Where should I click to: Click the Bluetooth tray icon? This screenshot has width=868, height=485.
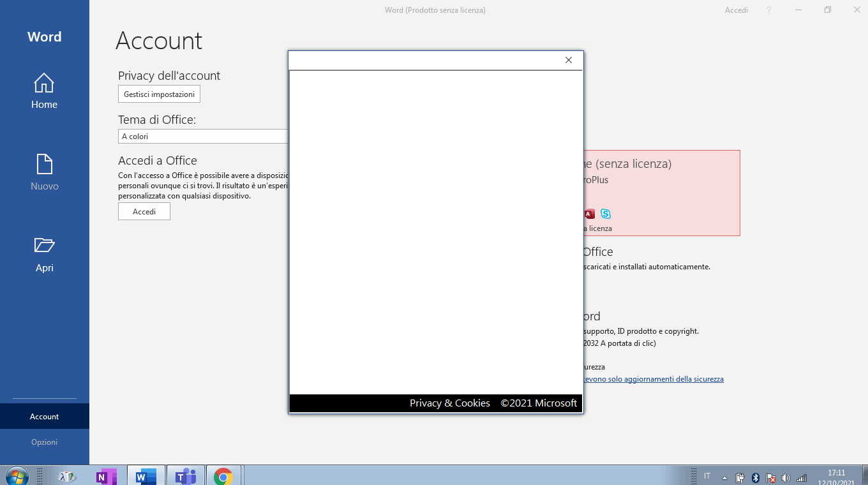click(755, 477)
